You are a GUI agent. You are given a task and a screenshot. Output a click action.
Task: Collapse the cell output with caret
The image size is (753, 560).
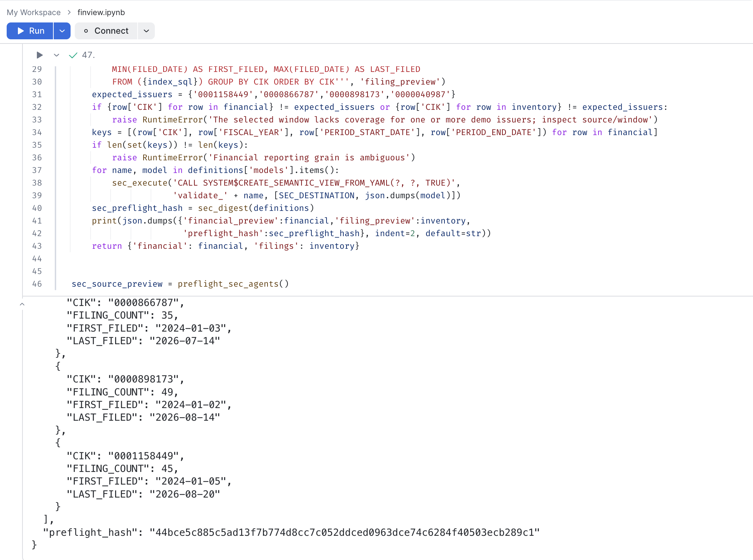[x=22, y=304]
